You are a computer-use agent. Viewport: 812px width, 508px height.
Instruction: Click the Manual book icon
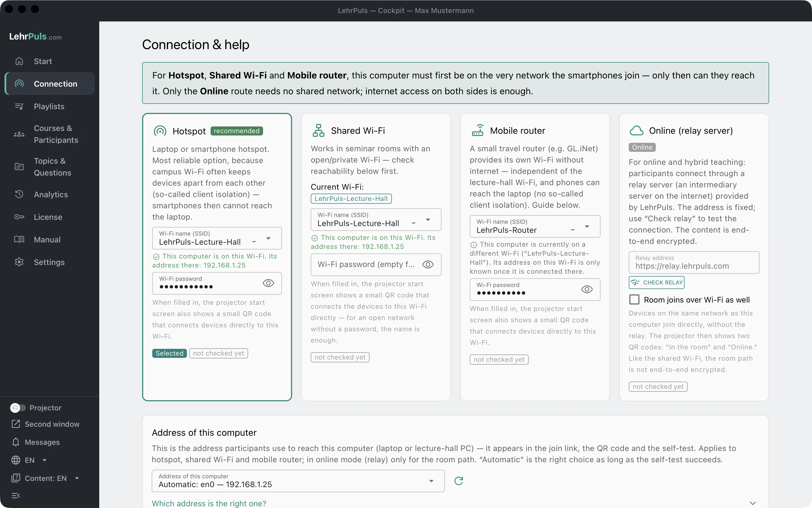[19, 239]
